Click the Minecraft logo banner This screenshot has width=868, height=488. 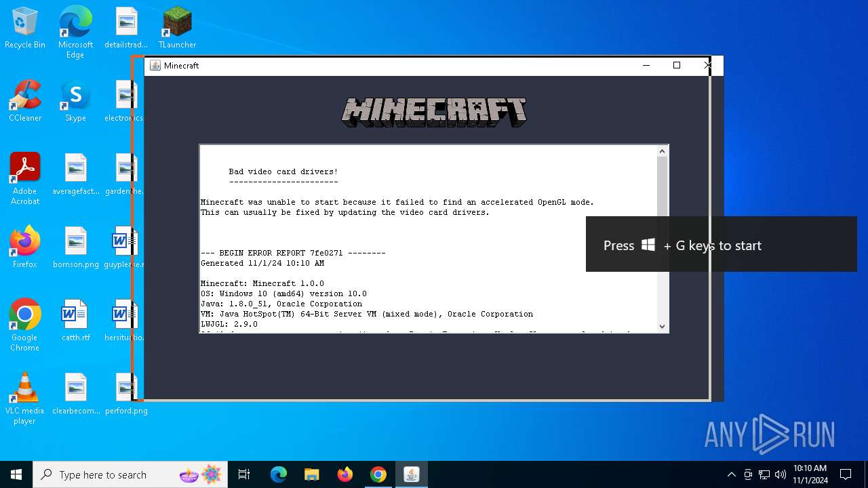[434, 112]
